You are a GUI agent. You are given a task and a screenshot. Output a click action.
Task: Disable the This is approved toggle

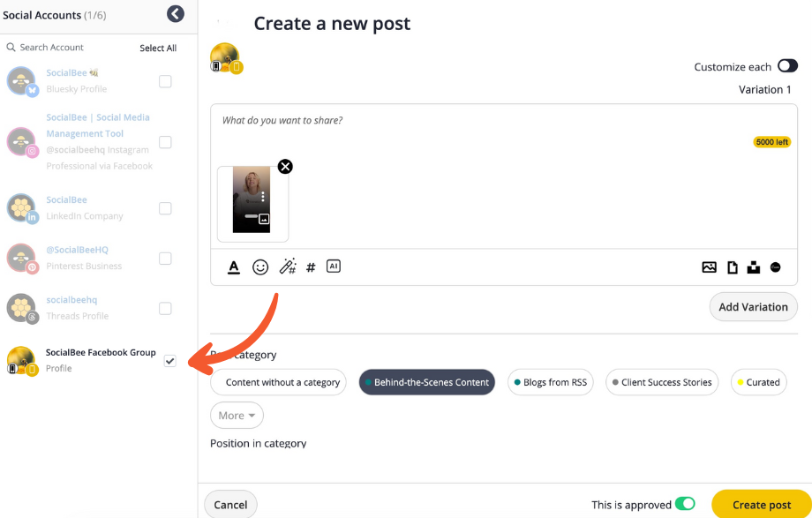coord(685,505)
